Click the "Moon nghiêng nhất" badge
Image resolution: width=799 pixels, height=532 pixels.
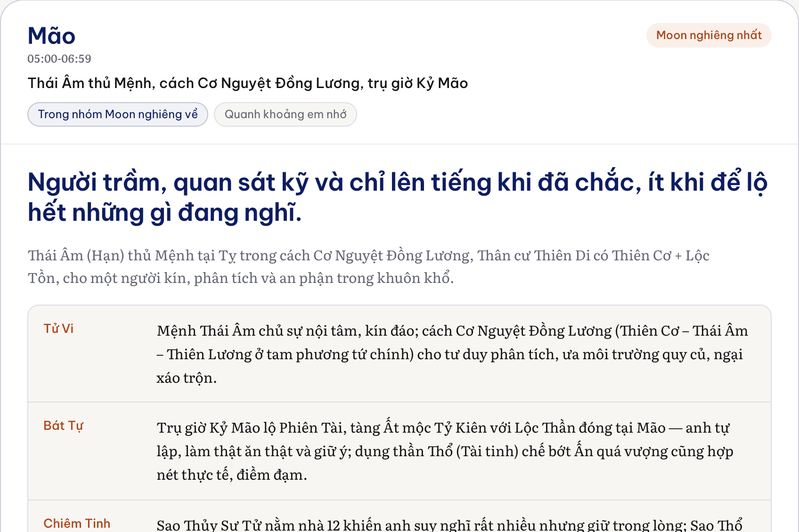(x=709, y=35)
